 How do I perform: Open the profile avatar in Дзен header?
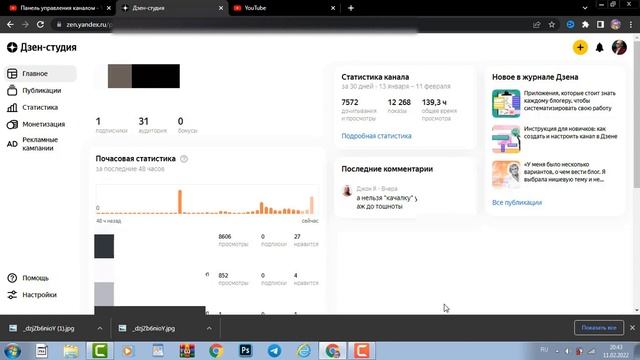coord(619,47)
